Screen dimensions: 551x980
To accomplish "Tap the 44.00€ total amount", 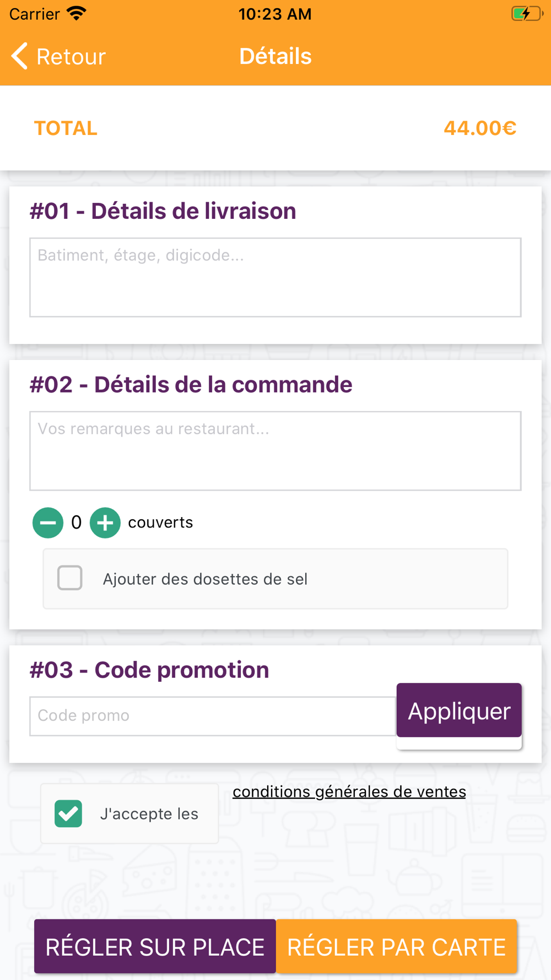I will click(480, 128).
